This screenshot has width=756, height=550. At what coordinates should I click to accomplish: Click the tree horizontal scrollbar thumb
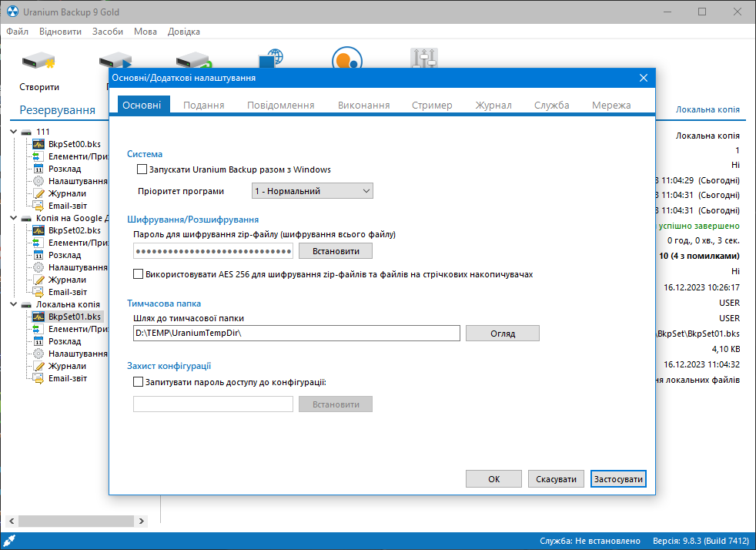tap(75, 521)
